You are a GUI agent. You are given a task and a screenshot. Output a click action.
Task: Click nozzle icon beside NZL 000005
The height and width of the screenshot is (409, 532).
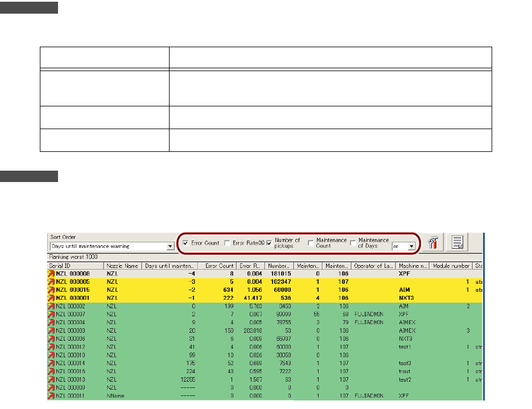coord(51,282)
